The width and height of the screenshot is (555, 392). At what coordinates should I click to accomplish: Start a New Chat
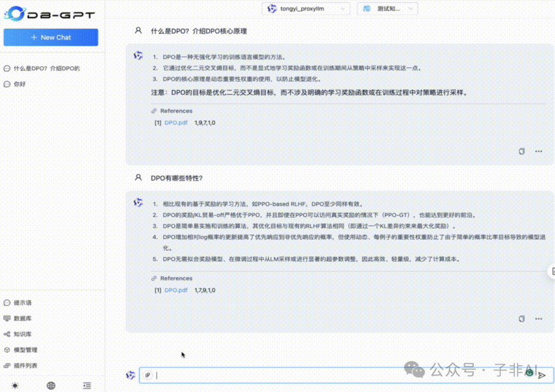click(x=50, y=37)
